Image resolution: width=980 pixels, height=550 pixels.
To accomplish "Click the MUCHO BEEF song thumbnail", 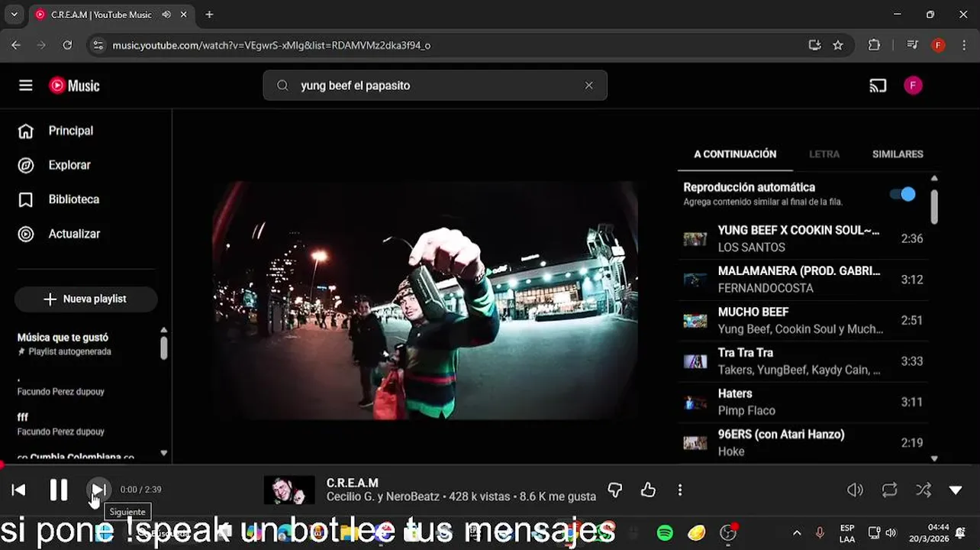I will pyautogui.click(x=695, y=321).
